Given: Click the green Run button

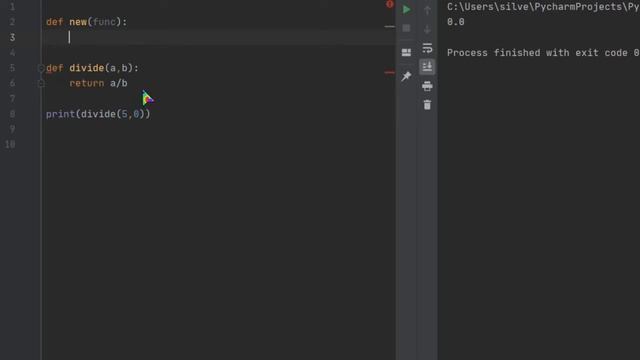Looking at the screenshot, I should [x=406, y=9].
